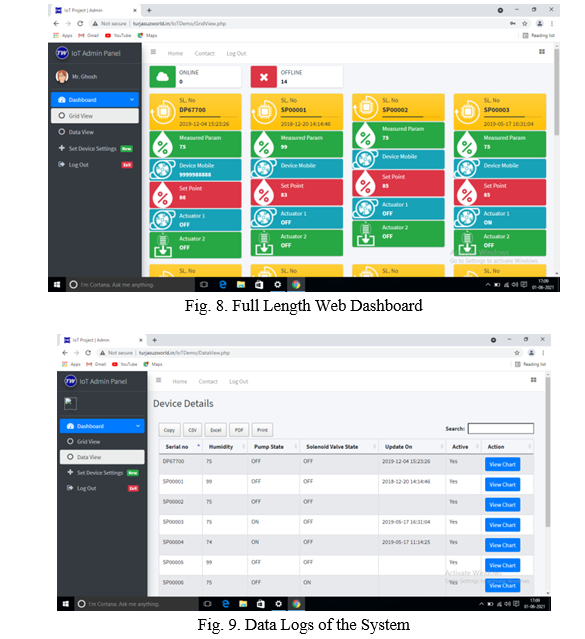Select Grid View radio in upper sidebar

(x=62, y=116)
